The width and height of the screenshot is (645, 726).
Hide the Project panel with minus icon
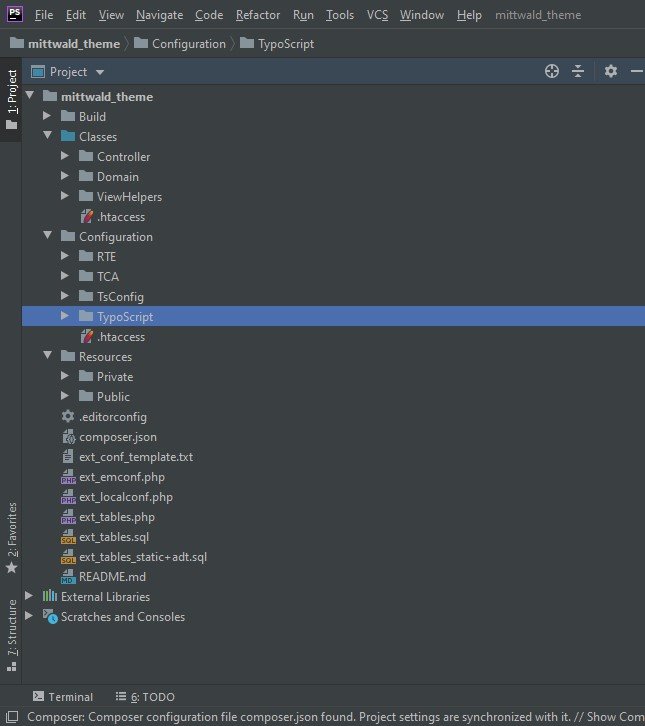coord(637,71)
